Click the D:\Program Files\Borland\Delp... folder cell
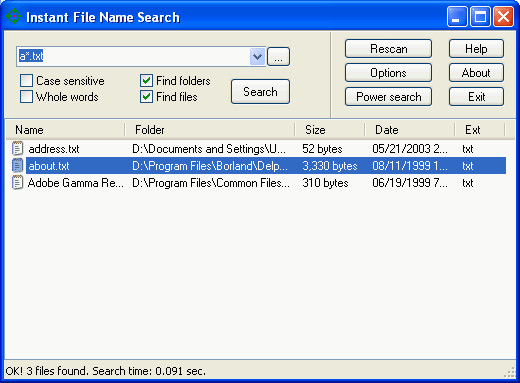Viewport: 520px width, 383px height. [210, 166]
